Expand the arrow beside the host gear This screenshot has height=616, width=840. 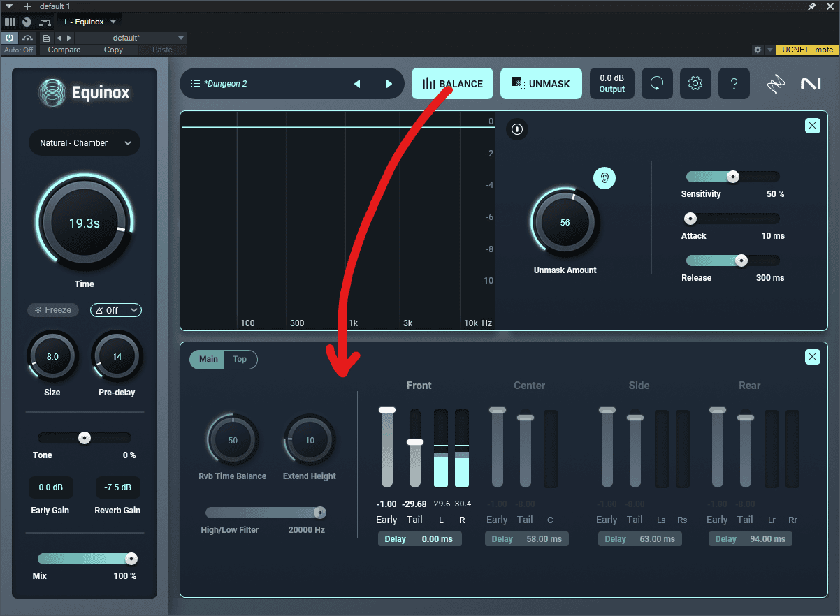tap(769, 50)
